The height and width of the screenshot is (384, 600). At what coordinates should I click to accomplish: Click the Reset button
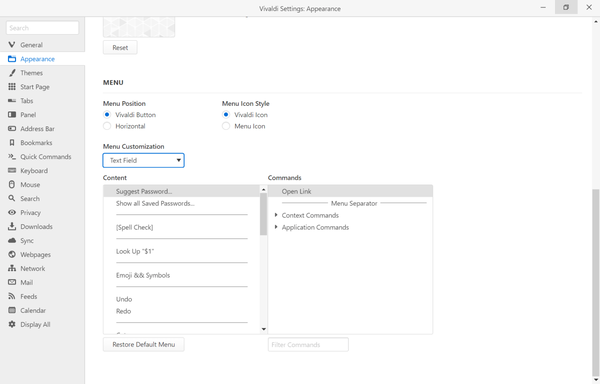click(120, 47)
